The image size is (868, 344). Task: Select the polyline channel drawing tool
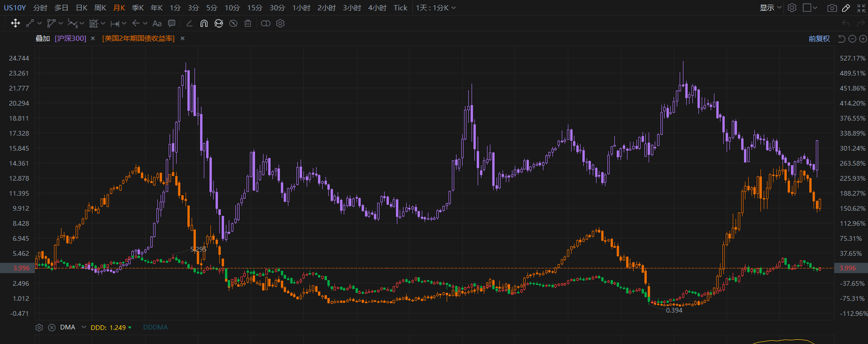(51, 23)
